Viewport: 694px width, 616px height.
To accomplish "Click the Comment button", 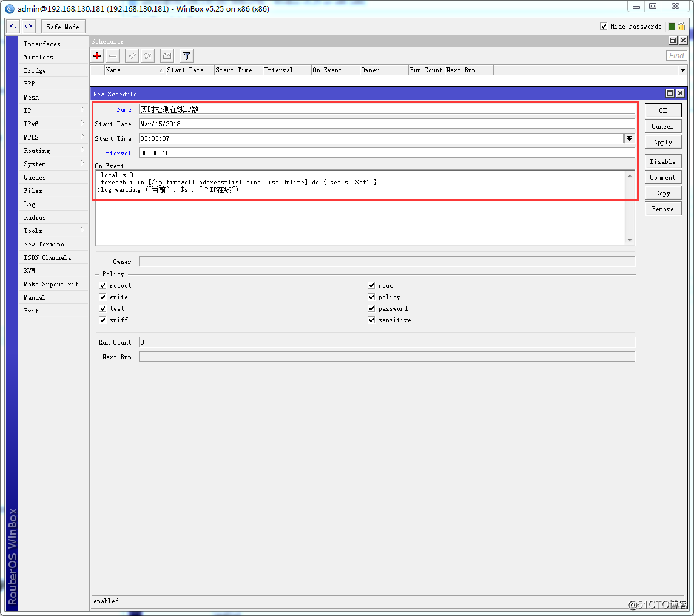I will coord(662,177).
